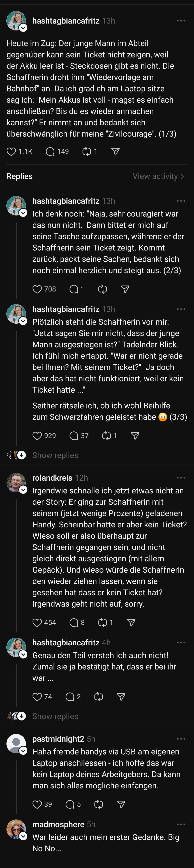Like rolandkreis's reply with 454 likes
Screen dimensions: 194x868
click(x=37, y=623)
